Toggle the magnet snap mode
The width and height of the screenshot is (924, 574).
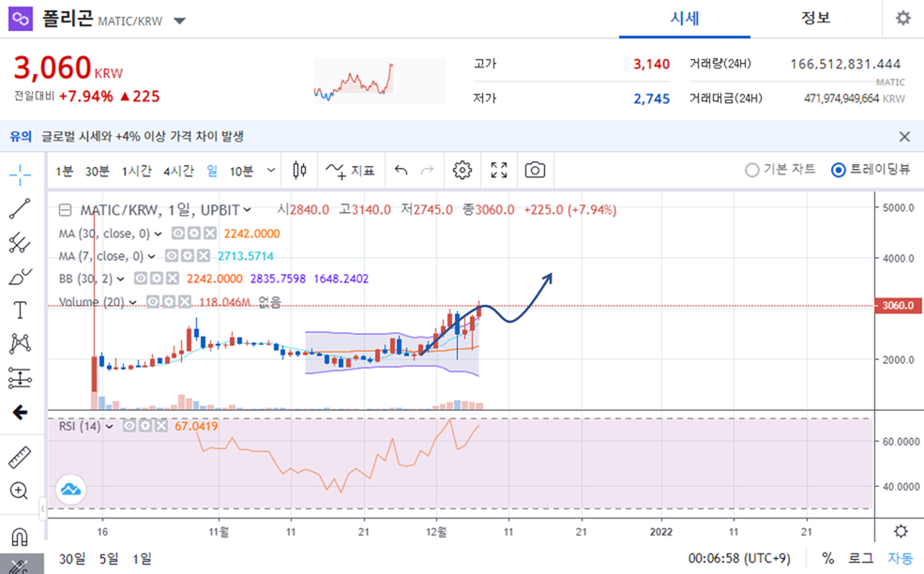coord(20,536)
